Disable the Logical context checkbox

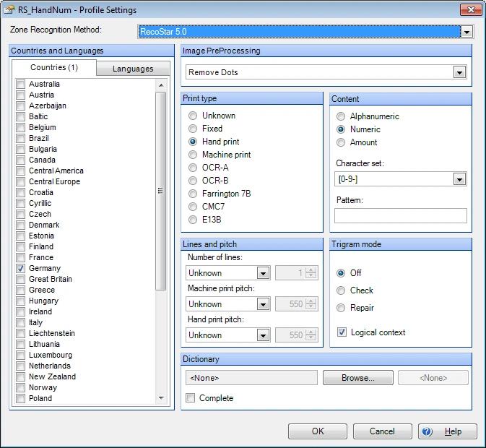(x=342, y=332)
